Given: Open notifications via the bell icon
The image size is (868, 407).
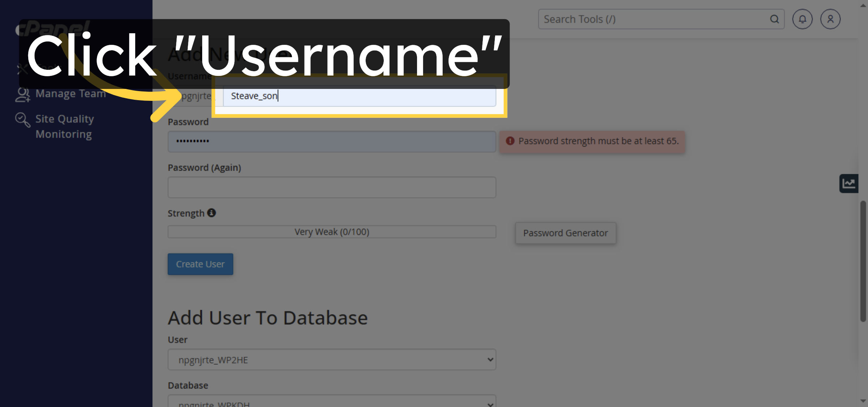Looking at the screenshot, I should click(x=802, y=19).
